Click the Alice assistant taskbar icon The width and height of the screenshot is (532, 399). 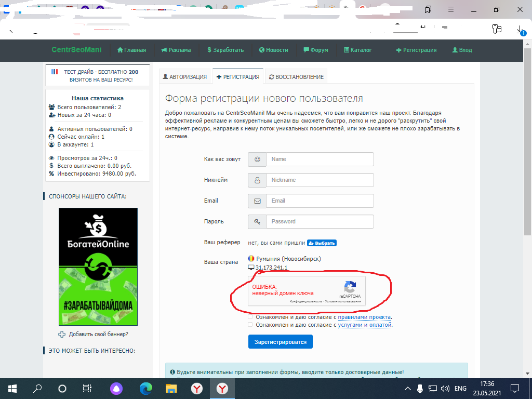coord(116,388)
